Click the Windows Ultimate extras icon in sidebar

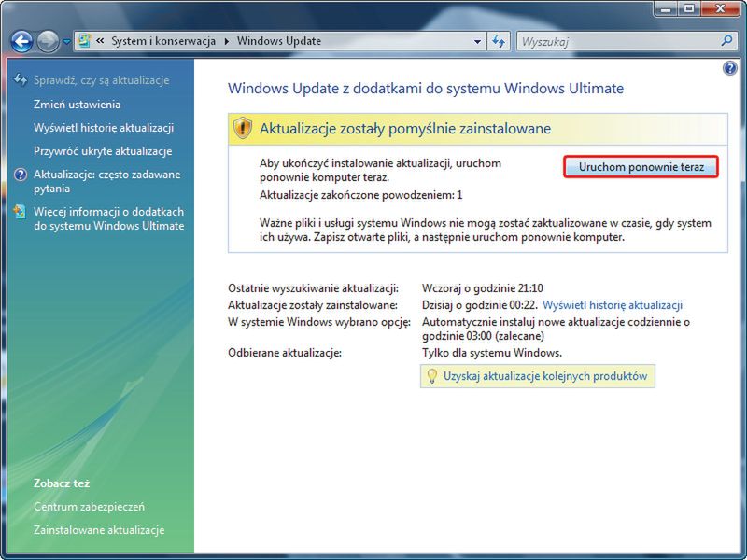click(20, 212)
